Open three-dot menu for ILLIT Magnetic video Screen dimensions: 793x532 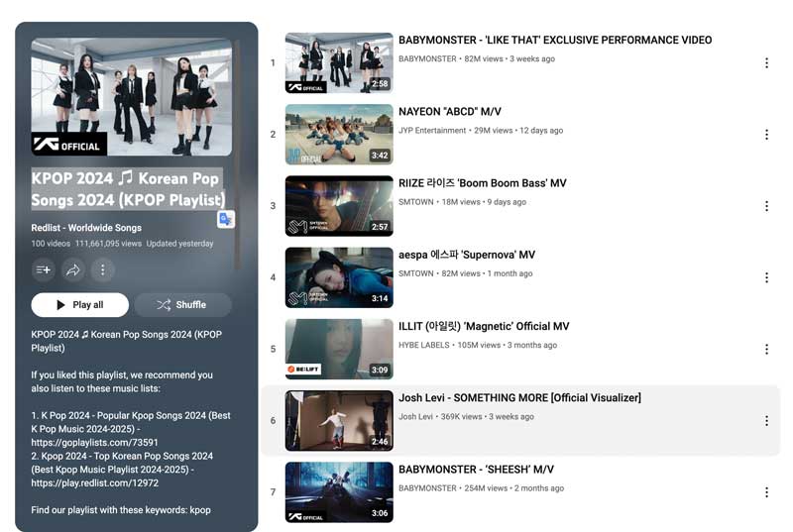(x=766, y=349)
